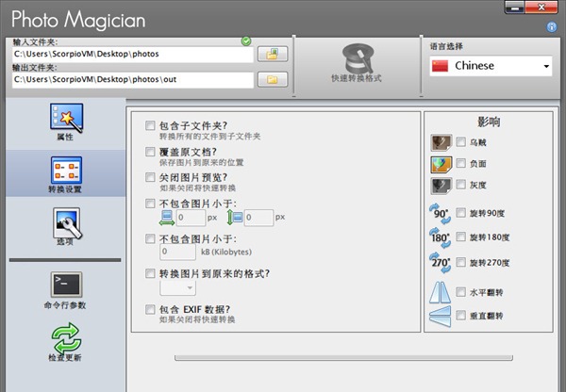Viewport: 566px width, 392px height.
Task: Close the Photo Magician window
Action: coord(541,7)
